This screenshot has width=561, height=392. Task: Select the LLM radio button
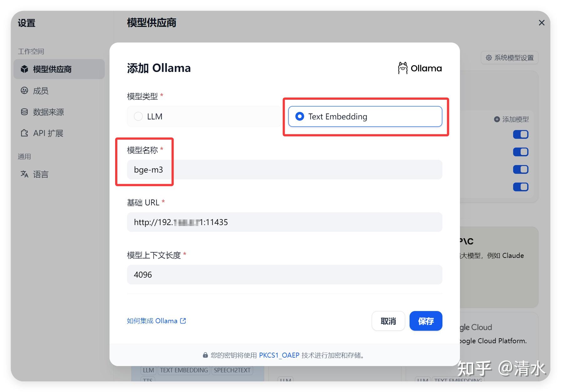point(138,116)
